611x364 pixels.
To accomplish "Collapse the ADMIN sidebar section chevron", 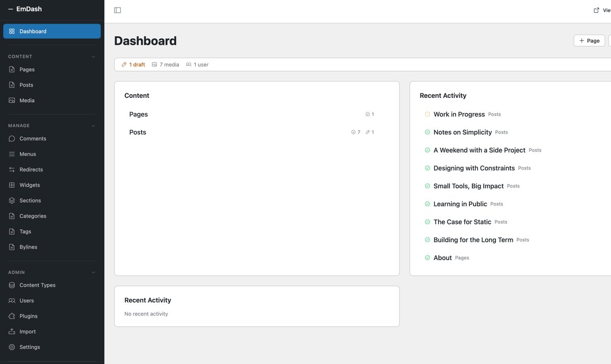I will pyautogui.click(x=93, y=272).
